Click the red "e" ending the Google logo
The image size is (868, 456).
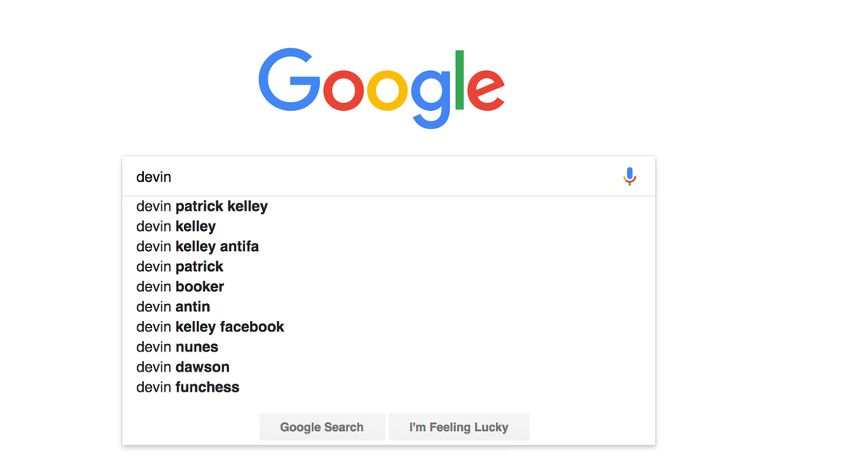[485, 89]
